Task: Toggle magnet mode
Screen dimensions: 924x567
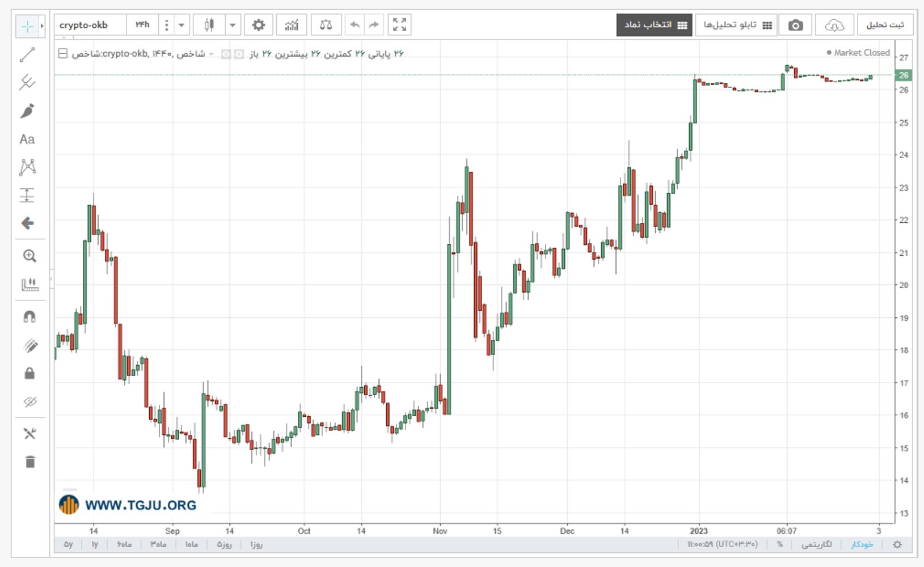Action: tap(29, 317)
